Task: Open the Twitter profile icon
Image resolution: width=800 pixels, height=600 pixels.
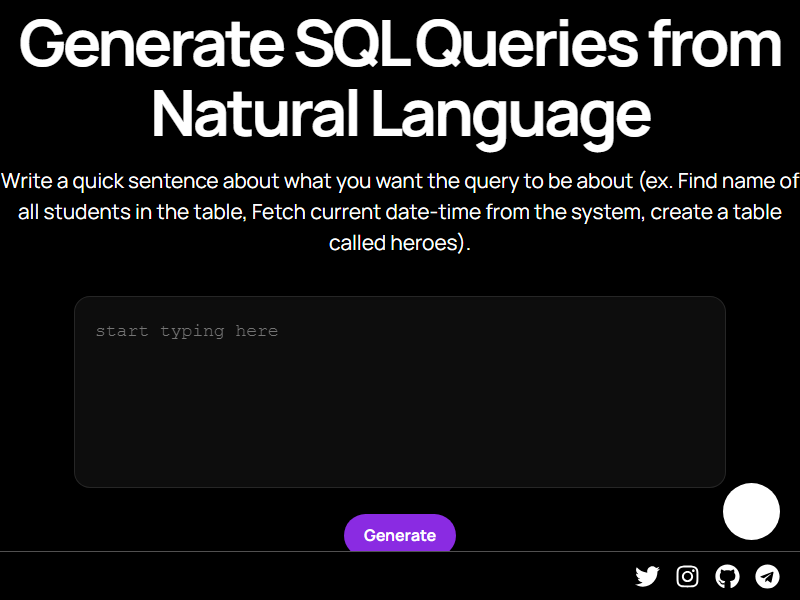Action: [x=647, y=577]
